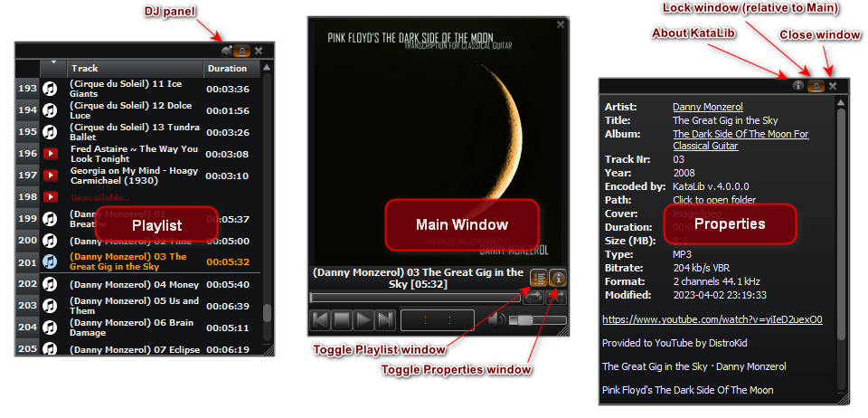Open the DJ panel from Playlist window
The width and height of the screenshot is (868, 418).
[226, 52]
